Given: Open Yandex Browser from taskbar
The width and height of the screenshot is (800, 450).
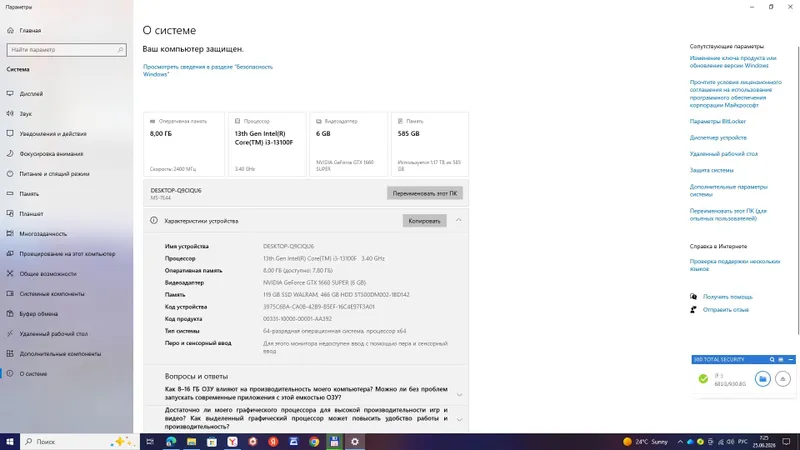Looking at the screenshot, I should [232, 442].
